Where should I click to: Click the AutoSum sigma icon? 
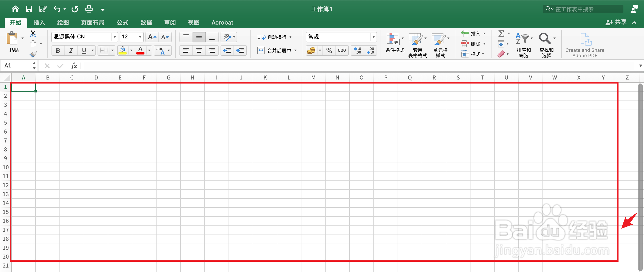point(501,33)
